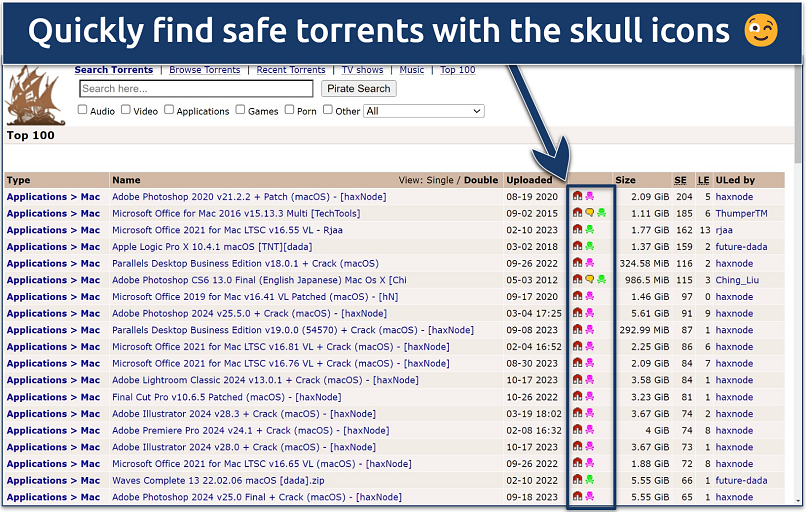Click the ULed by column header
This screenshot has height=512, width=806.
pos(735,180)
